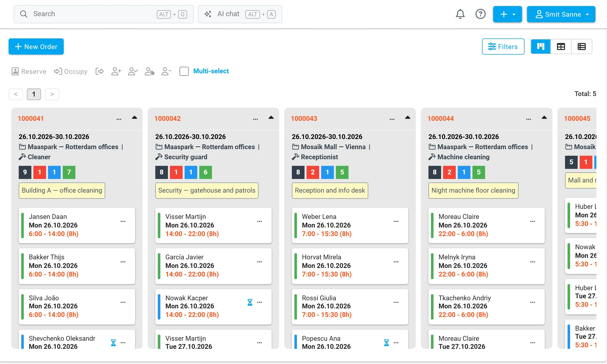Image resolution: width=607 pixels, height=364 pixels.
Task: Open the options menu of Jansen Daan shift
Action: point(123,221)
